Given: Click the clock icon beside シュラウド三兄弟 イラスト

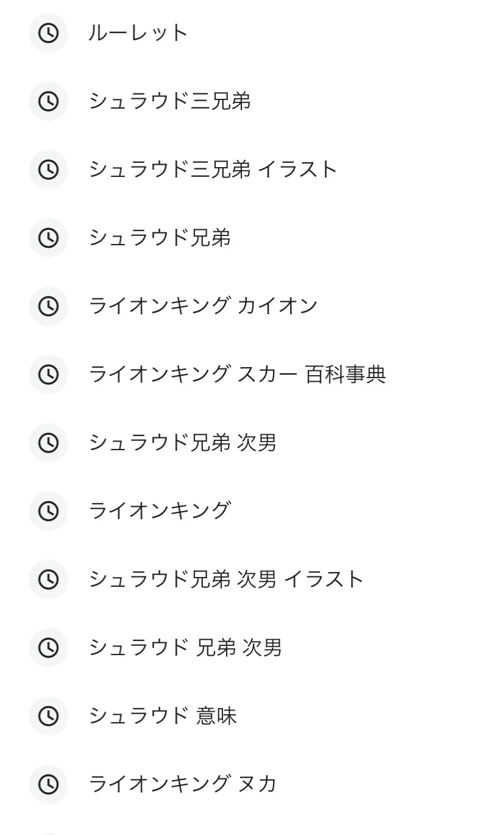Looking at the screenshot, I should tap(49, 170).
